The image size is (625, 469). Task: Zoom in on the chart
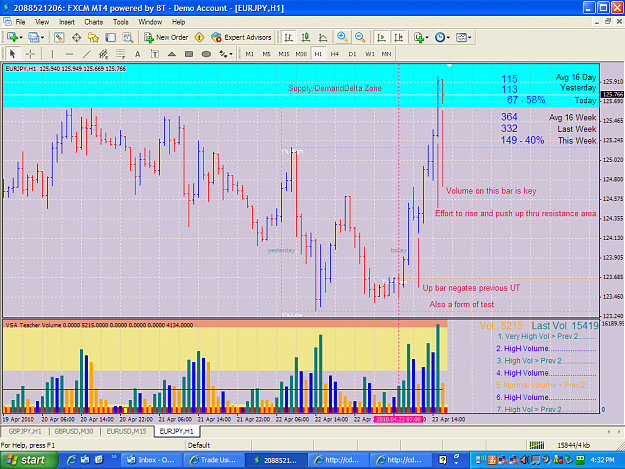pos(342,37)
